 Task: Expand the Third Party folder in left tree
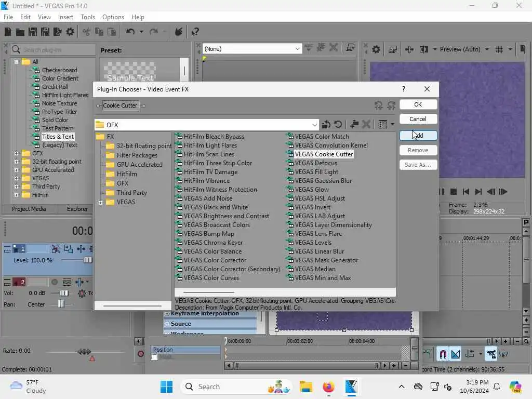click(16, 187)
